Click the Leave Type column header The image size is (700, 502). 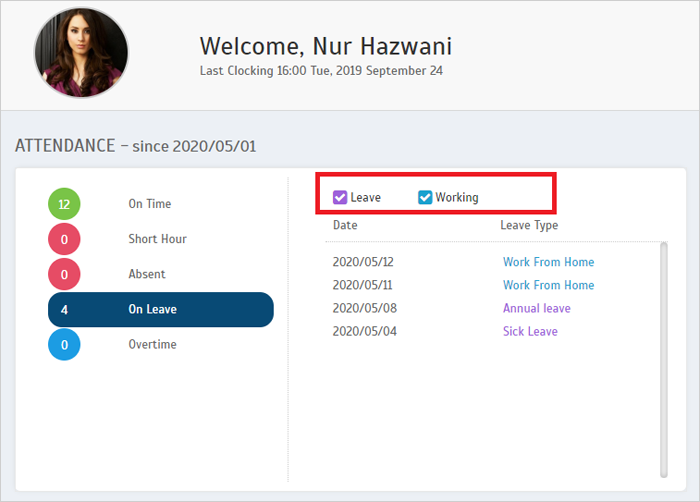[x=529, y=225]
